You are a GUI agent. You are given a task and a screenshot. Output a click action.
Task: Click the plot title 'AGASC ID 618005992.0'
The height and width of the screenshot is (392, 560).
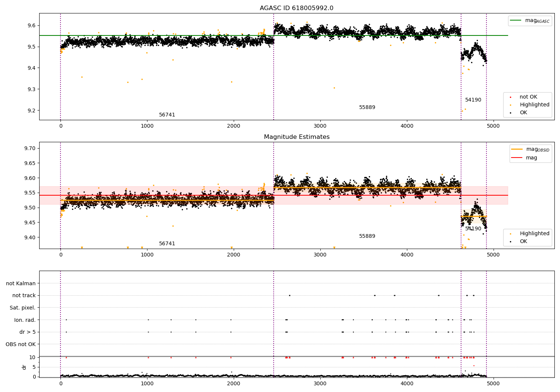tap(297, 8)
